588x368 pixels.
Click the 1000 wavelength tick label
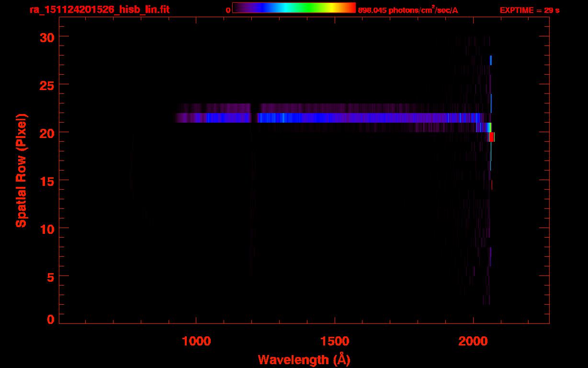pyautogui.click(x=196, y=341)
